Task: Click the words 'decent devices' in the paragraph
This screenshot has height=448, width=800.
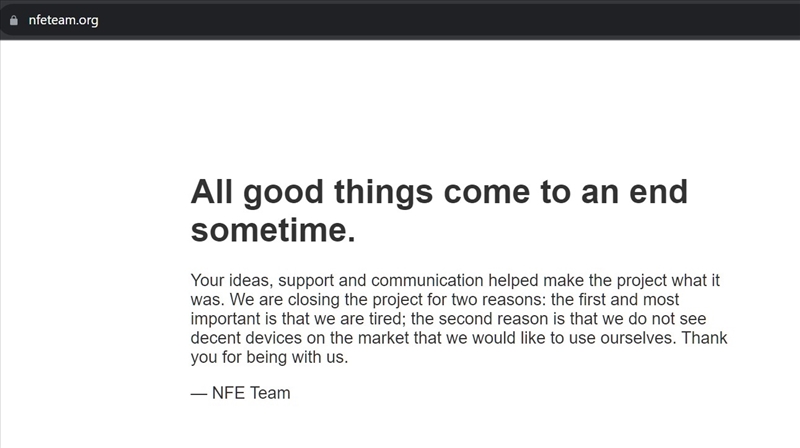Action: [244, 339]
